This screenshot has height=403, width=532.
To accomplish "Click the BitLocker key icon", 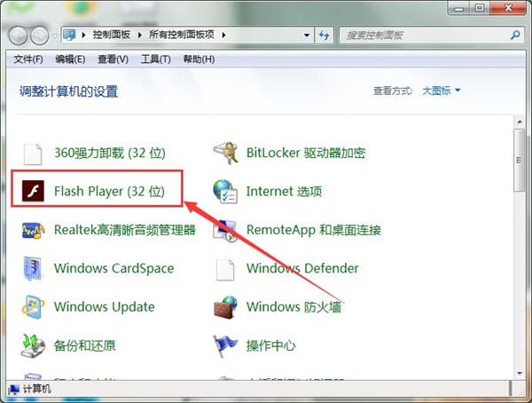I will click(x=225, y=153).
